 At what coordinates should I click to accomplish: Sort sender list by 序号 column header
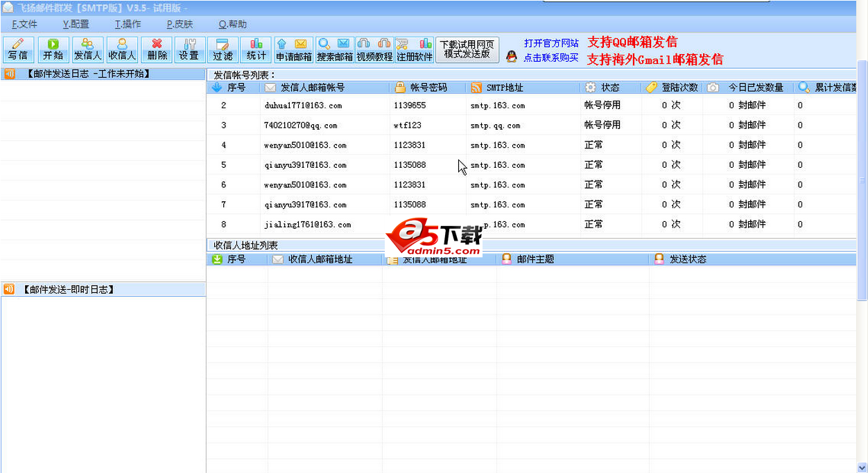click(x=233, y=87)
